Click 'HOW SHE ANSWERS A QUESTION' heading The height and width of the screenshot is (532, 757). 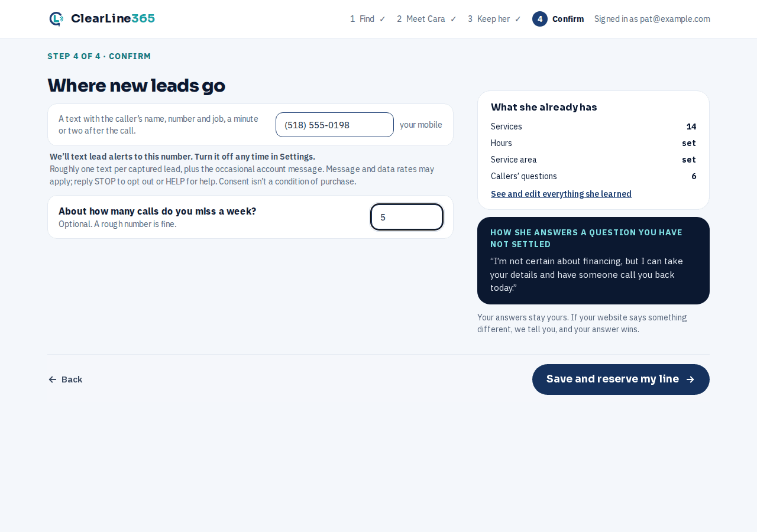click(x=587, y=238)
